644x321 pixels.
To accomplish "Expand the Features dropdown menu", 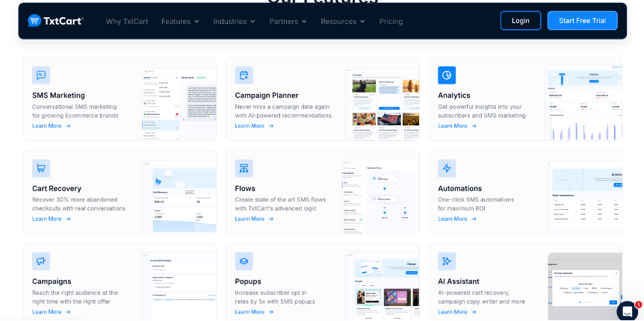I will point(180,21).
